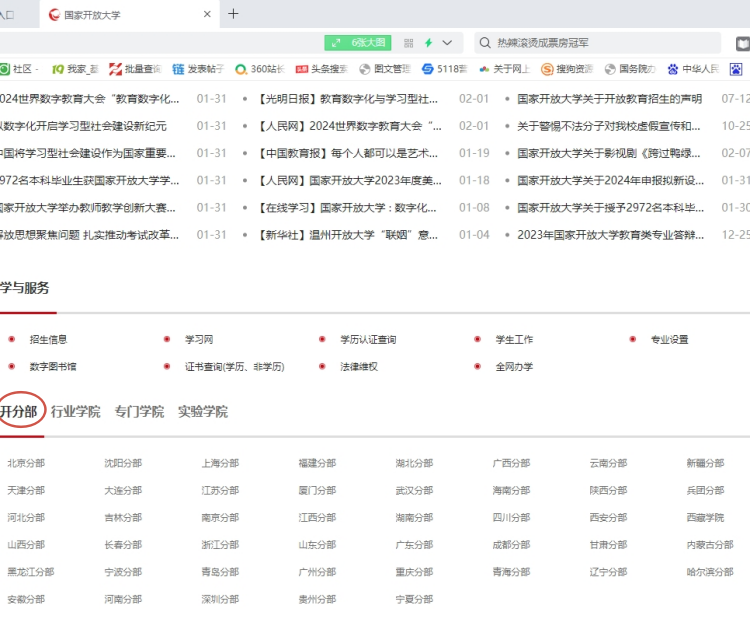Open a new tab with plus button
The width and height of the screenshot is (750, 619).
233,14
